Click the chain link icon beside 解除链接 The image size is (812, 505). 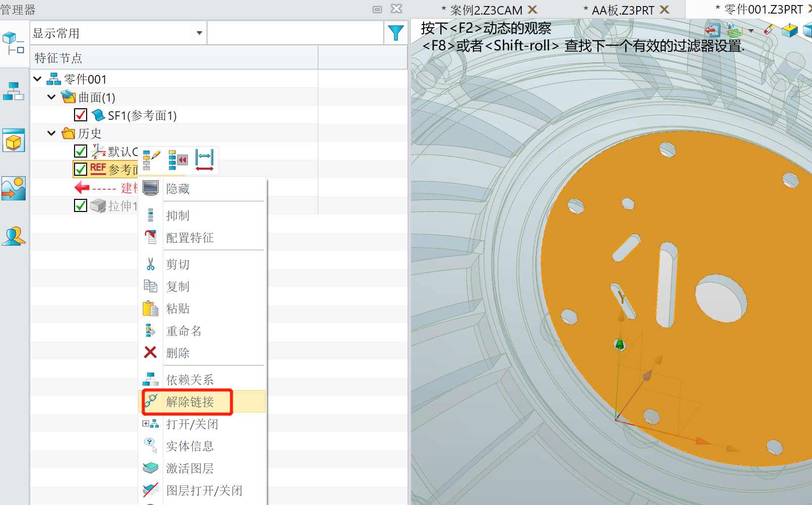pyautogui.click(x=151, y=401)
